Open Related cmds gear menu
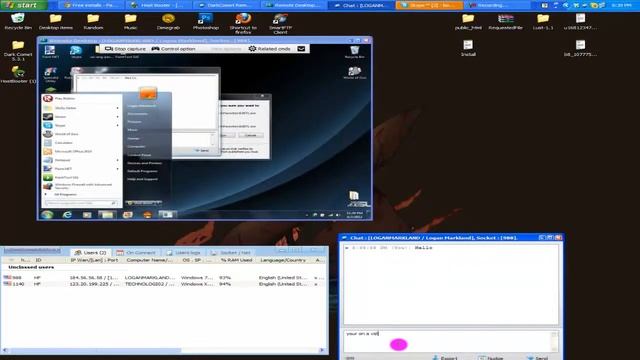 coord(270,49)
